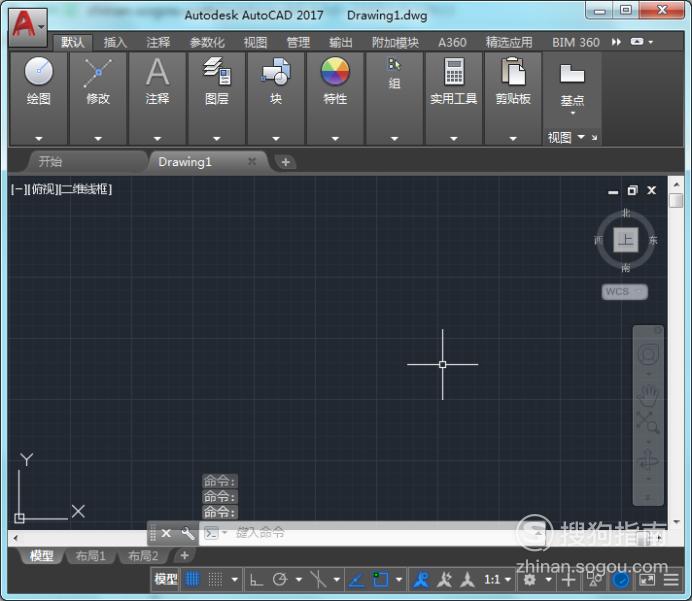This screenshot has width=692, height=601.
Task: Open the AutoCAD application menu button
Action: pos(27,27)
